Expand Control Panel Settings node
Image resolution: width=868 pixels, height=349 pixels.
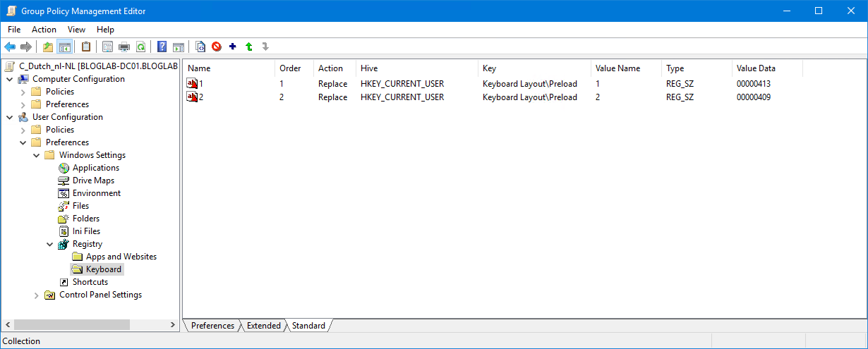tap(37, 295)
